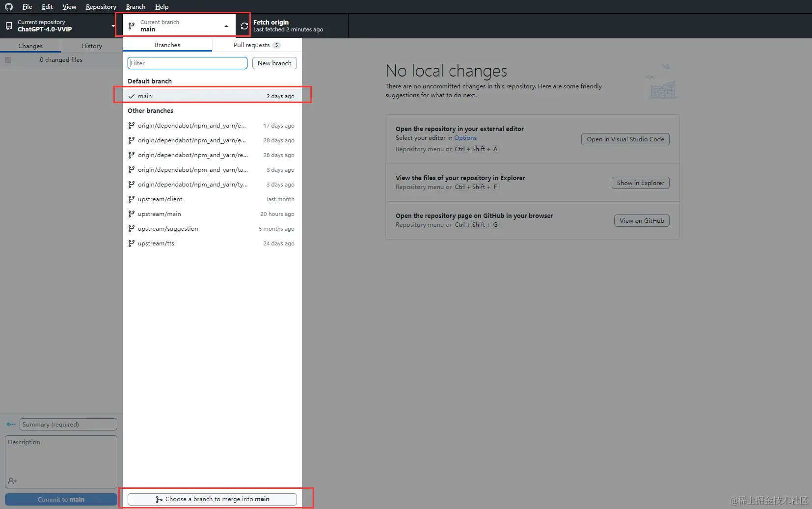Click the add co-authors icon in Description box

[12, 481]
